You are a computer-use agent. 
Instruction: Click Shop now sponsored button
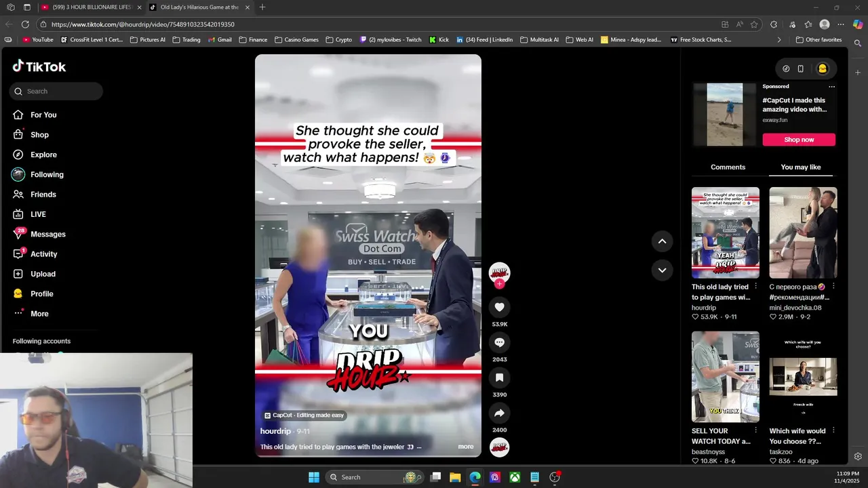tap(799, 140)
